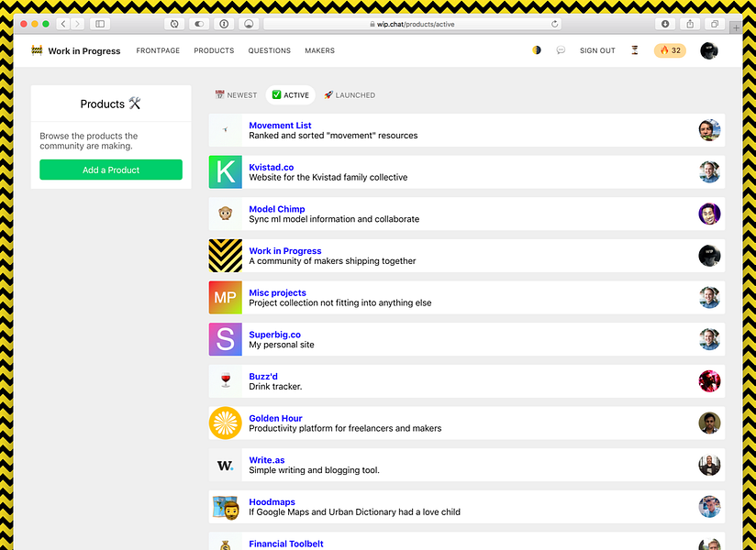The width and height of the screenshot is (756, 550).
Task: Go back with Safari's back arrow
Action: point(63,24)
